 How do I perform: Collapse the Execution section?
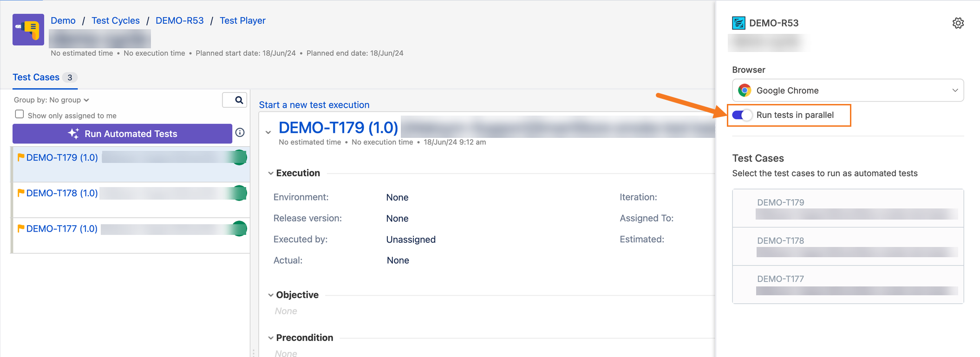(x=271, y=173)
